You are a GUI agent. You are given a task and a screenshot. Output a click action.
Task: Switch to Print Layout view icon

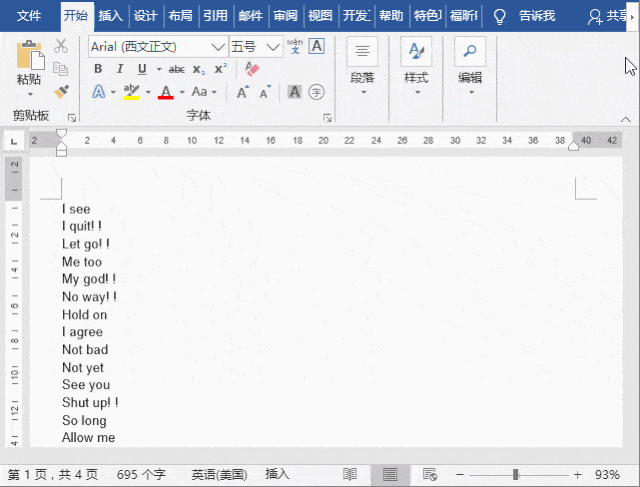click(390, 474)
